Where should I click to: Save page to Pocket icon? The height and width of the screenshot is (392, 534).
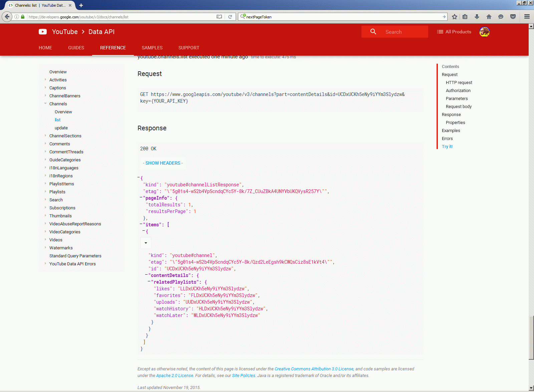point(513,17)
